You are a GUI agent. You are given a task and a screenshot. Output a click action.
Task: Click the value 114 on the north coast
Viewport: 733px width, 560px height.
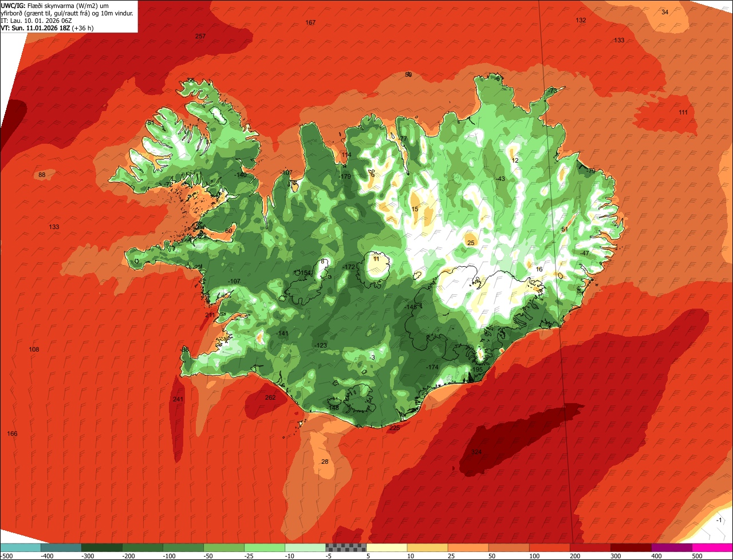[x=346, y=155]
